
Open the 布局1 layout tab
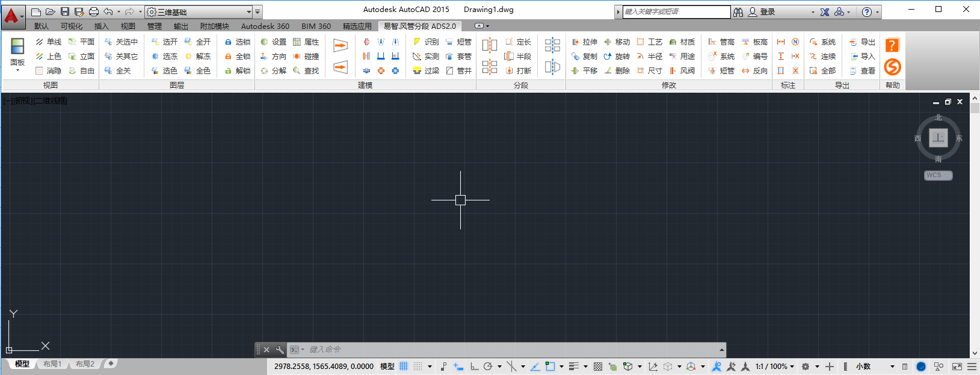point(52,364)
